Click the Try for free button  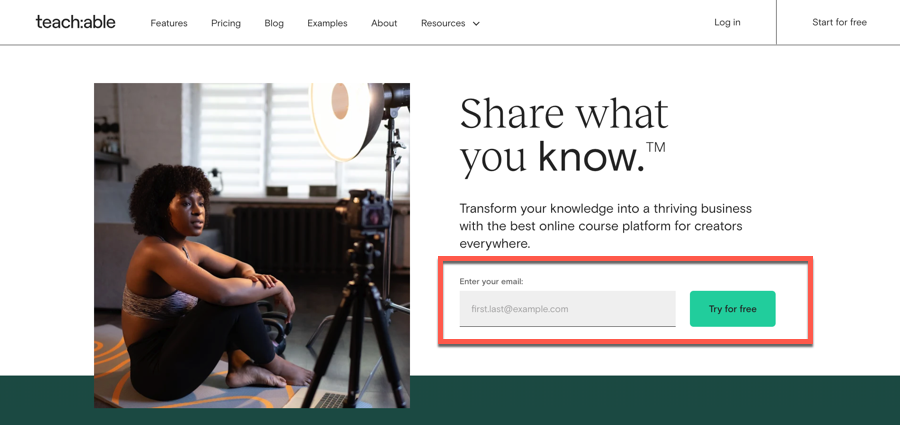[x=732, y=309]
